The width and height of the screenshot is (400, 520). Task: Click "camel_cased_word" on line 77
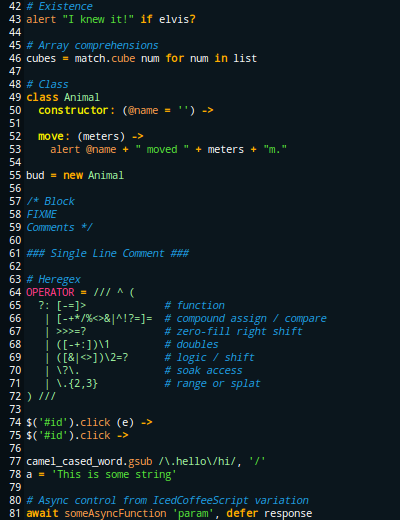[74, 461]
